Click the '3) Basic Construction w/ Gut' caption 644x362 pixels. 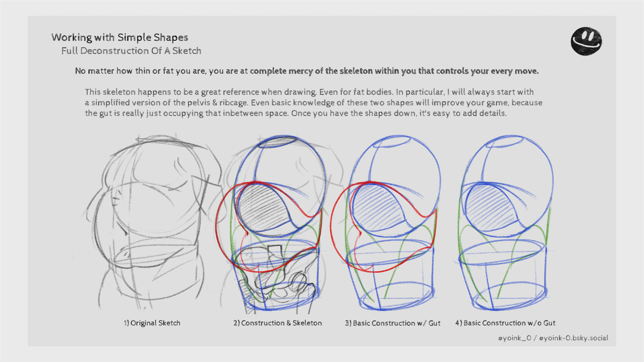coord(393,323)
